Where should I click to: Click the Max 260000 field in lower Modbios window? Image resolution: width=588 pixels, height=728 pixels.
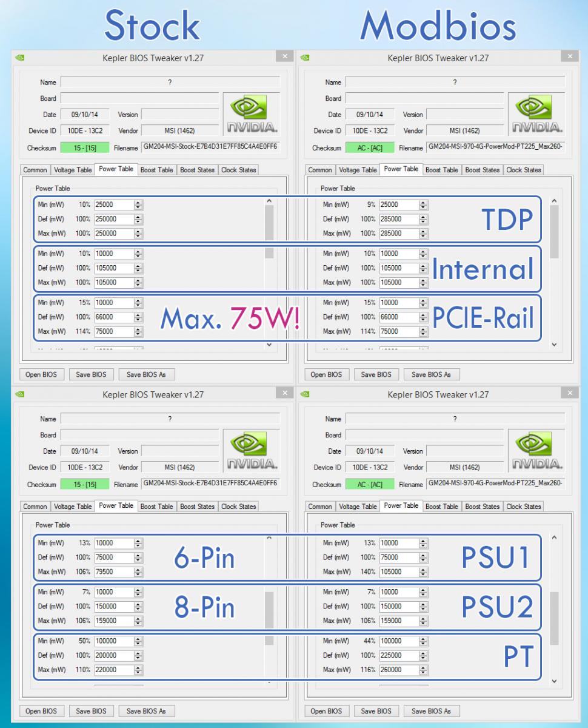(x=399, y=670)
